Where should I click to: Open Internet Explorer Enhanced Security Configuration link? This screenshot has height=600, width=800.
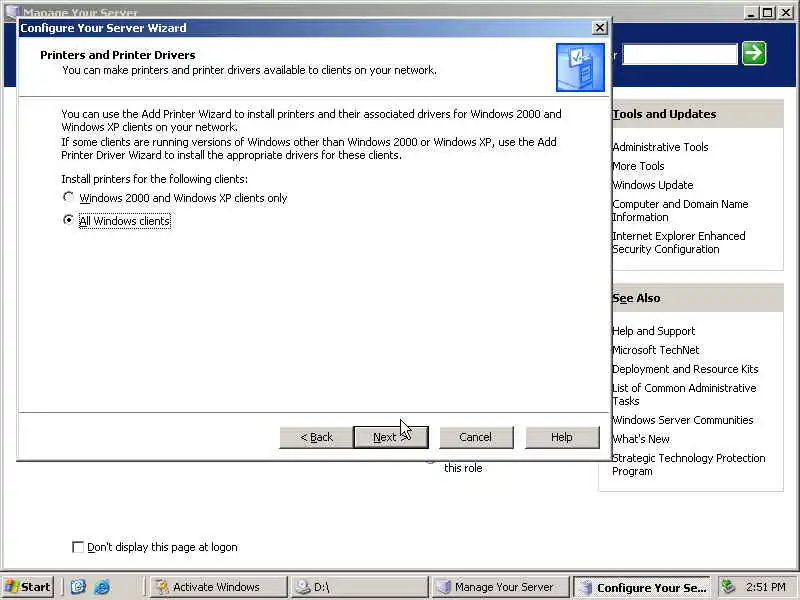[x=679, y=242]
